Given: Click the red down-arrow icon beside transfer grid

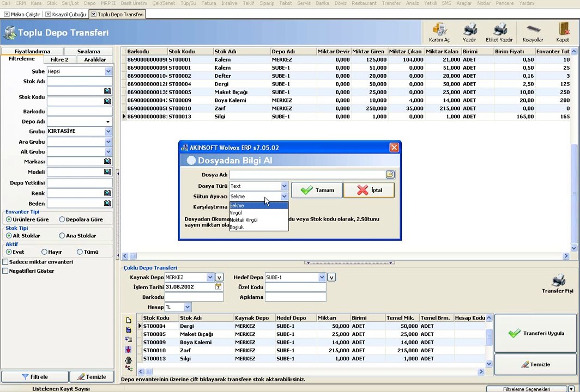Looking at the screenshot, I should (x=128, y=350).
